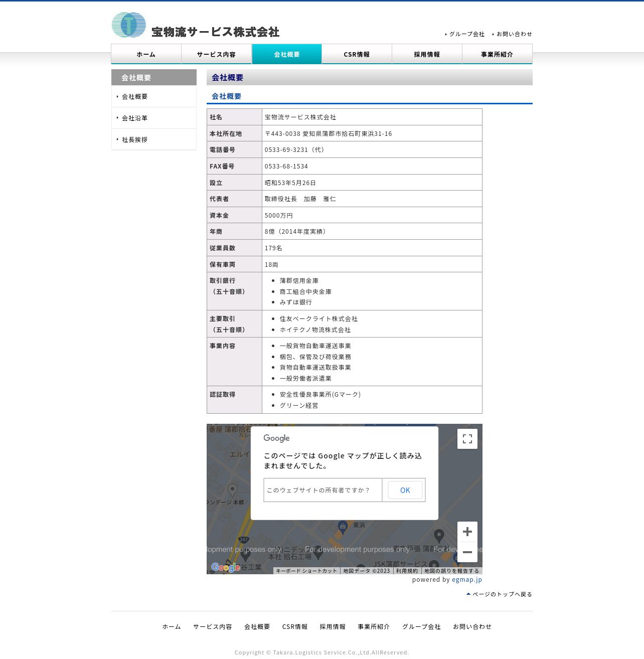Open グループ会社 in the footer
The image size is (644, 659).
pos(421,626)
